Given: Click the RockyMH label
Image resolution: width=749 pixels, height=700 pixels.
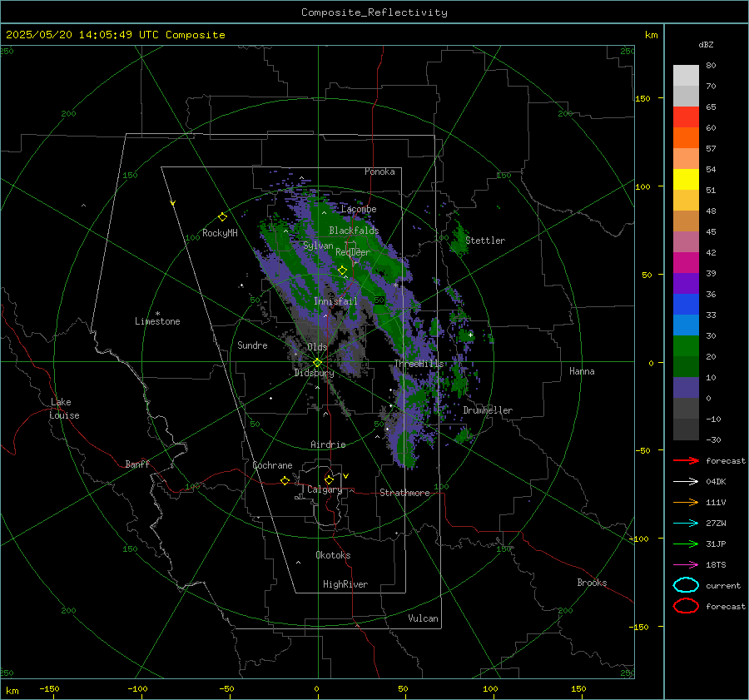Looking at the screenshot, I should click(220, 233).
